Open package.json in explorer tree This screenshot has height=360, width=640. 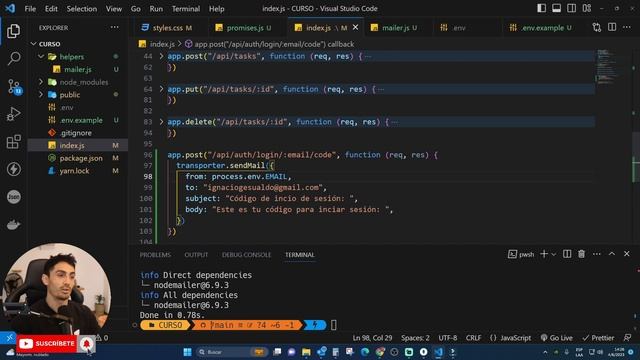click(x=78, y=158)
